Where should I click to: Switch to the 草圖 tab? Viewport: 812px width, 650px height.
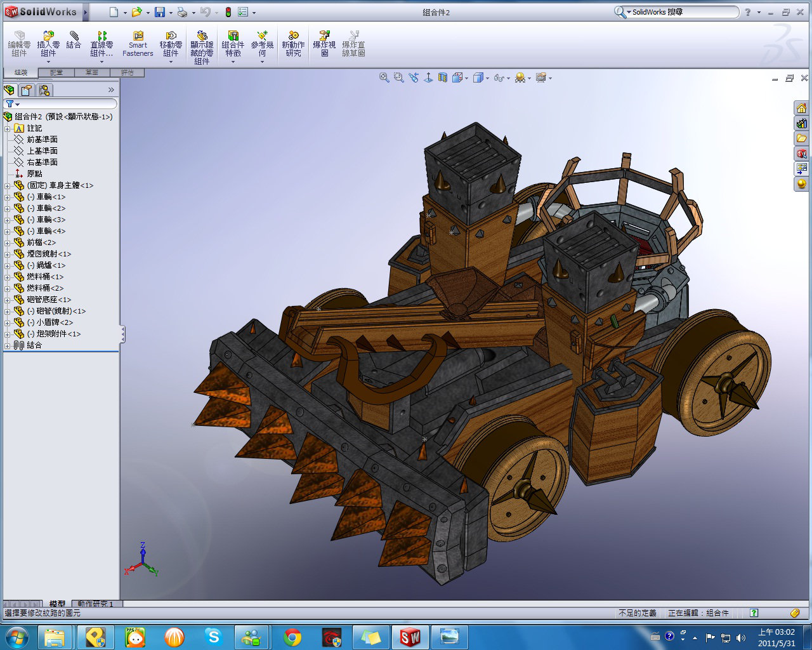tap(92, 73)
